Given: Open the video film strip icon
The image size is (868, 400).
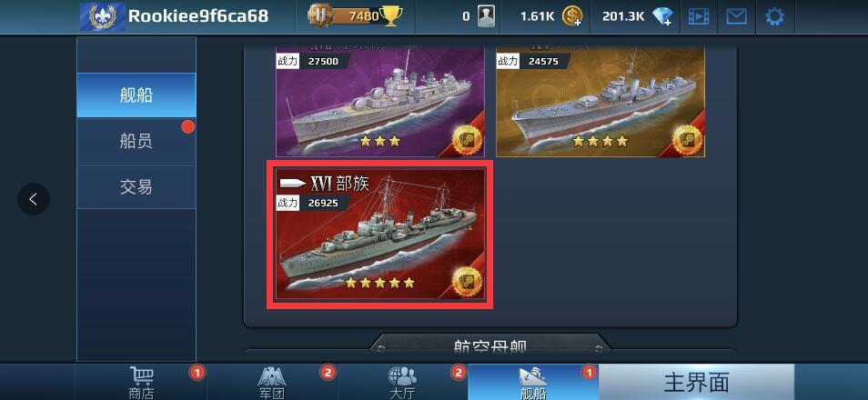Looking at the screenshot, I should pos(699,16).
